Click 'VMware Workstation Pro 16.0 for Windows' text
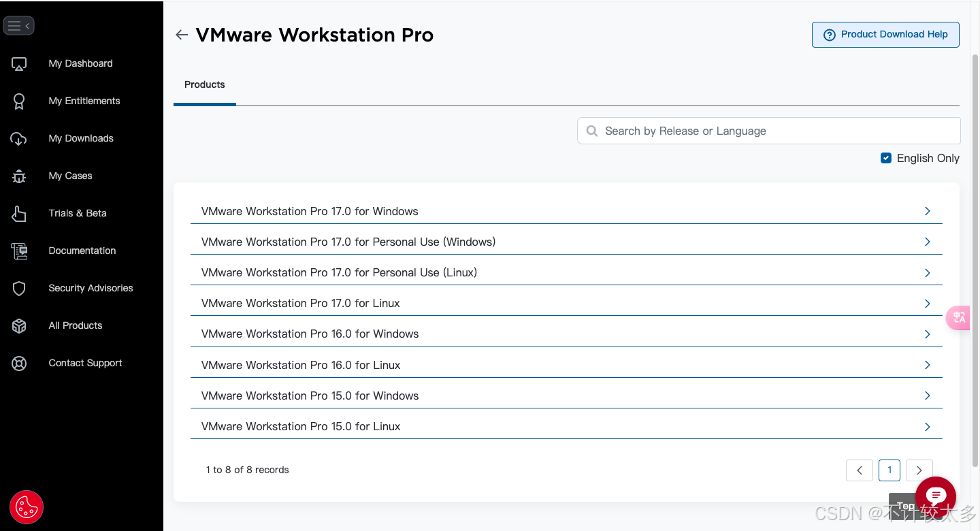The image size is (980, 531). click(x=310, y=334)
